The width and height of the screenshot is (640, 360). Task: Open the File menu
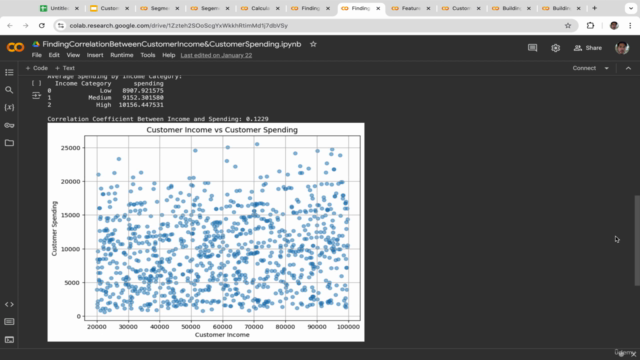(x=37, y=55)
